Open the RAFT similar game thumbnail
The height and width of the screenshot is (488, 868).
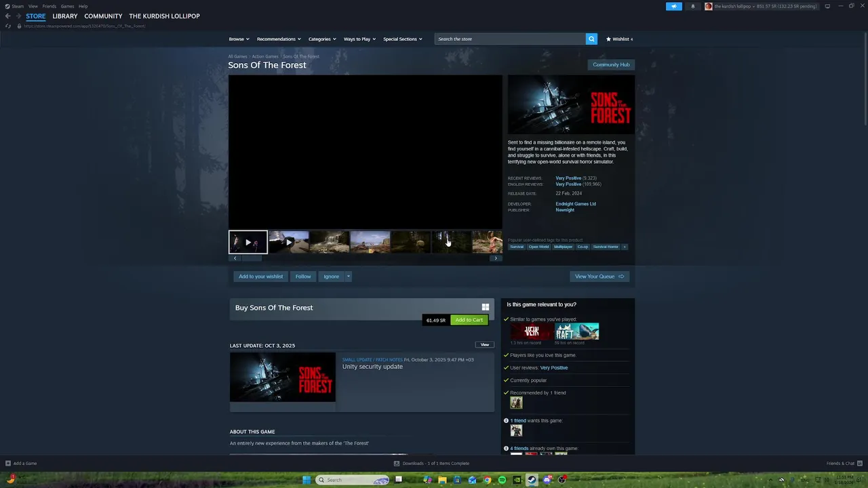coord(577,331)
